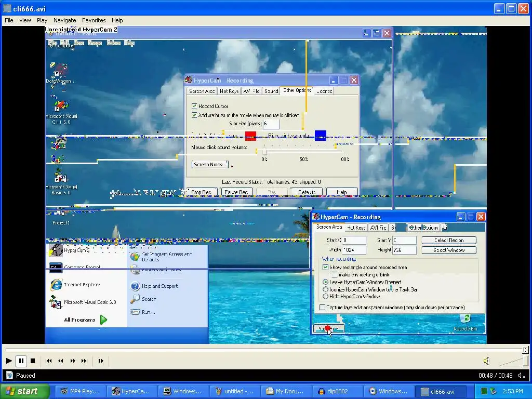This screenshot has height=399, width=532.
Task: Select Iconize HyperCam Window to Task Bar
Action: 325,289
